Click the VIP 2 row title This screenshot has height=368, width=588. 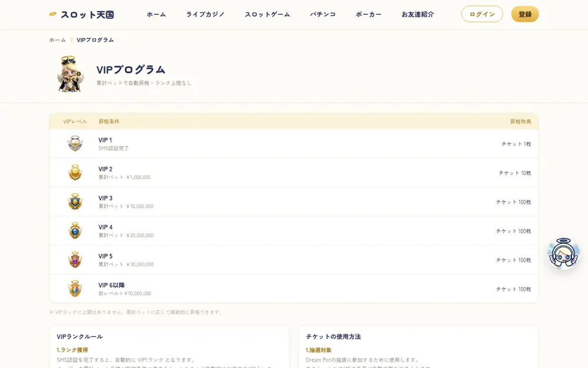coord(105,169)
